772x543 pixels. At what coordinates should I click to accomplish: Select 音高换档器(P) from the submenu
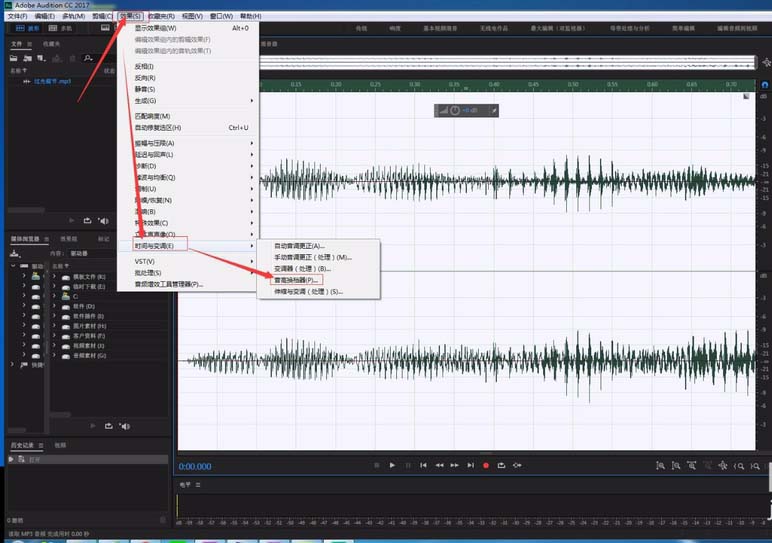tap(296, 280)
